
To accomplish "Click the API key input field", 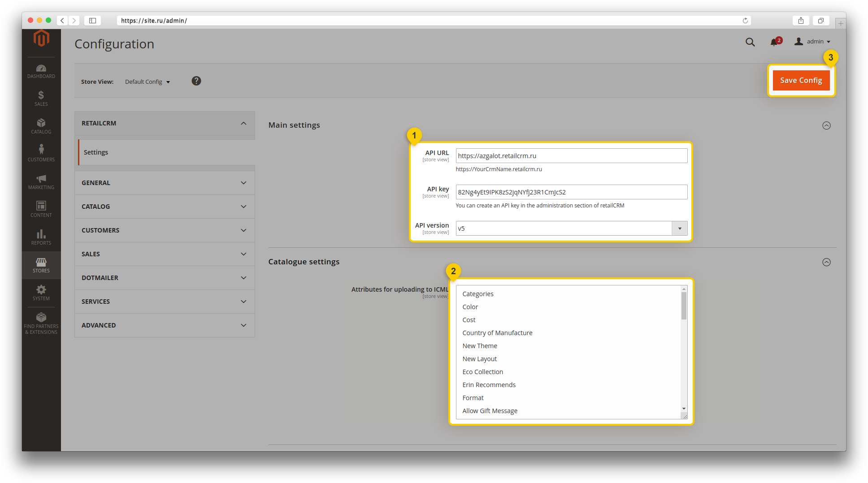I will coord(572,192).
